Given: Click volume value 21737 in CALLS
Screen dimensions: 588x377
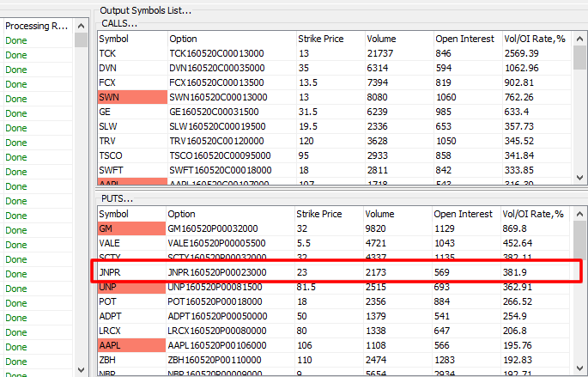Looking at the screenshot, I should pyautogui.click(x=380, y=53).
